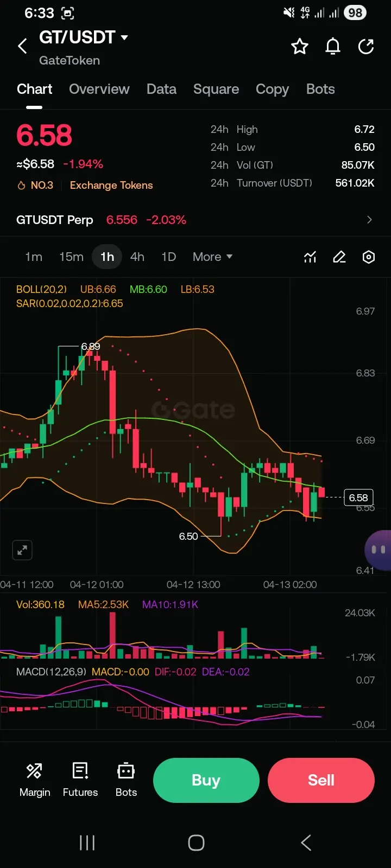Screen dimensions: 391x868
Task: Tap the Android back button
Action: point(306,843)
